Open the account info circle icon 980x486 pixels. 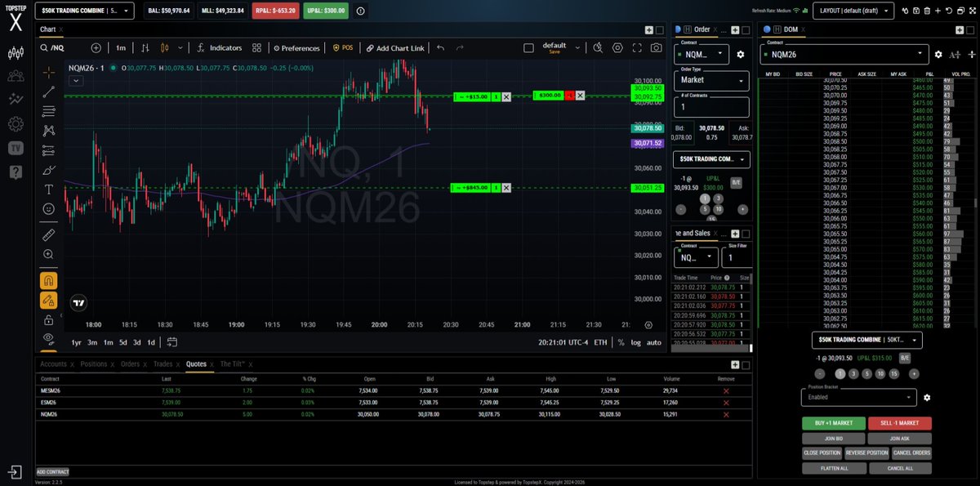[361, 11]
